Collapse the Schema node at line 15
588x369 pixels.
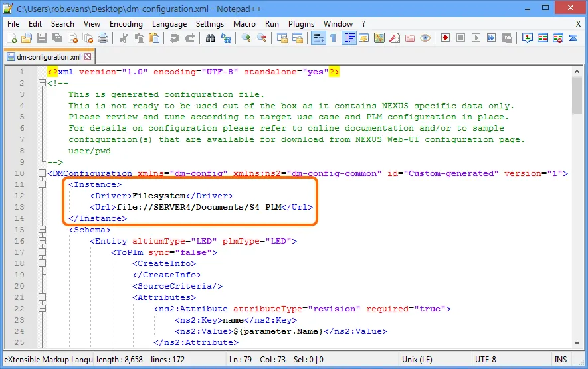pyautogui.click(x=42, y=230)
